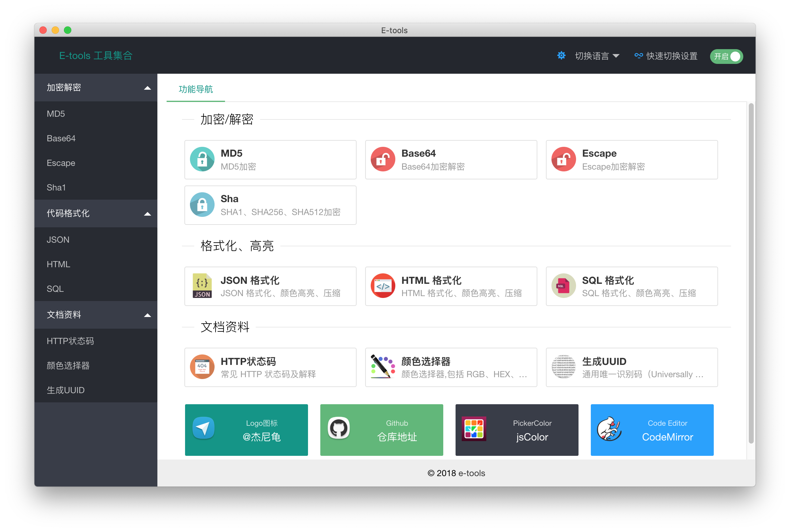Click the MD5 card title
Screen dimensions: 790x532
click(231, 153)
